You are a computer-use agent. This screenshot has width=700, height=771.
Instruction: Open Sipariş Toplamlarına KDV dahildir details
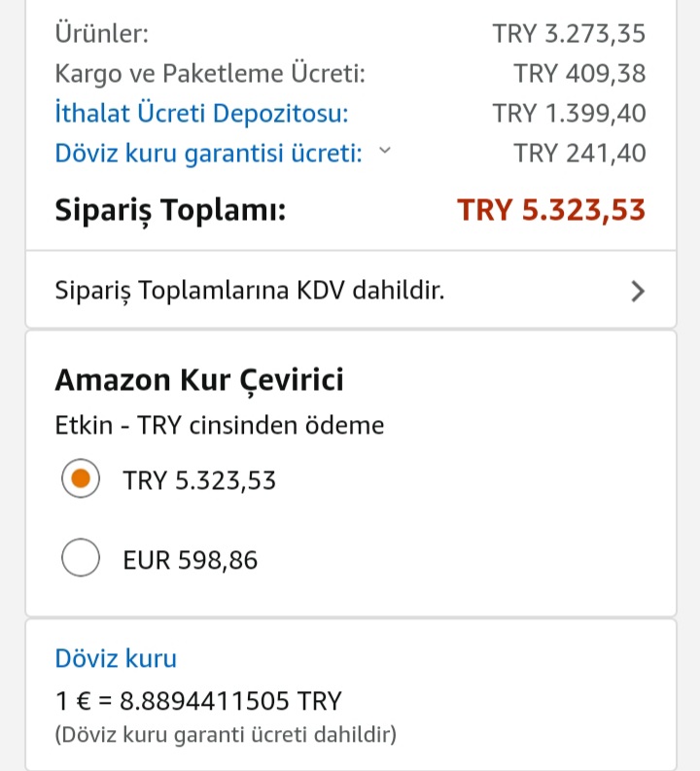(x=351, y=290)
